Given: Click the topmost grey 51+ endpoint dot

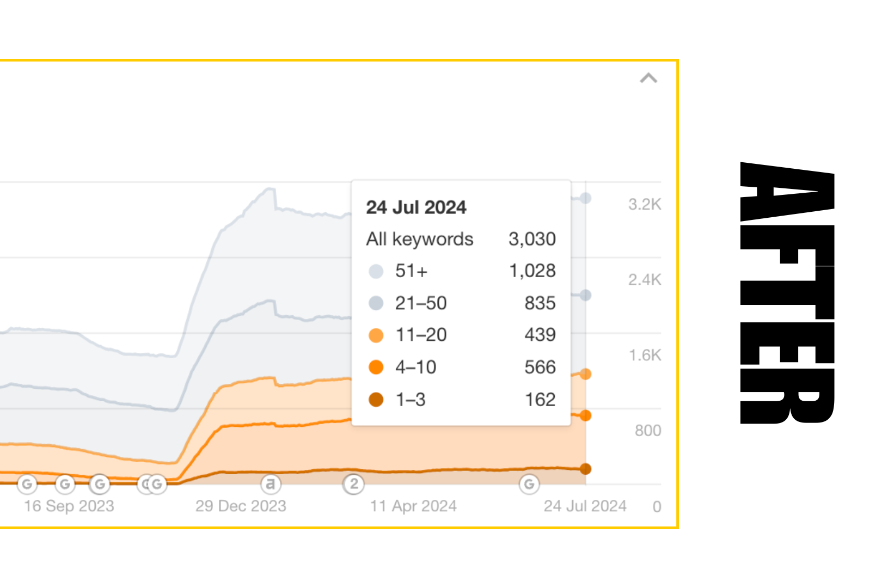Looking at the screenshot, I should click(x=586, y=198).
